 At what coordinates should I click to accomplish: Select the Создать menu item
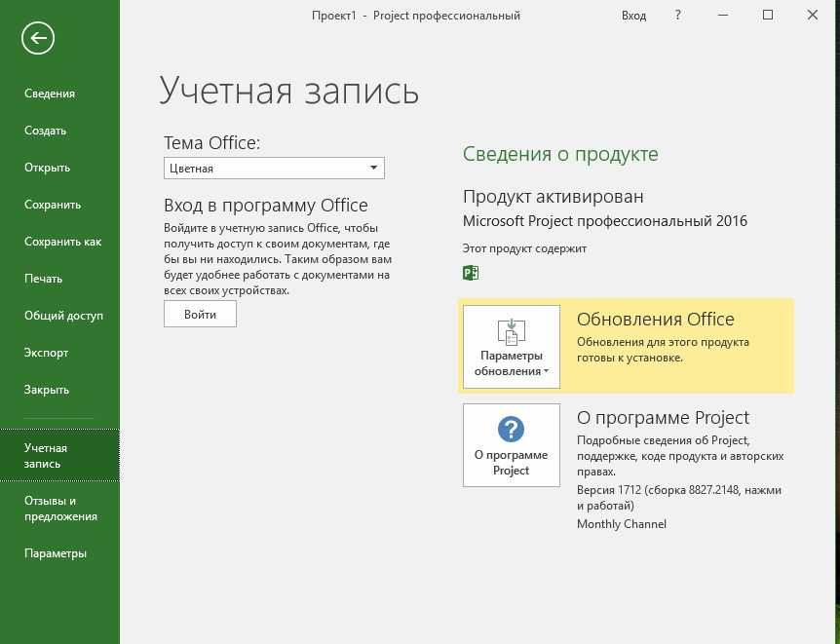pos(45,131)
